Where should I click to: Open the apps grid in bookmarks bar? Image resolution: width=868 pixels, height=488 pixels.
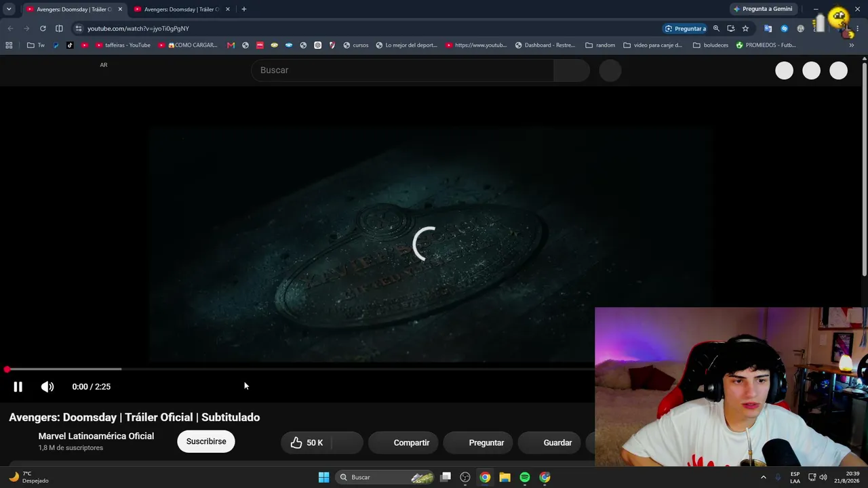pyautogui.click(x=9, y=45)
